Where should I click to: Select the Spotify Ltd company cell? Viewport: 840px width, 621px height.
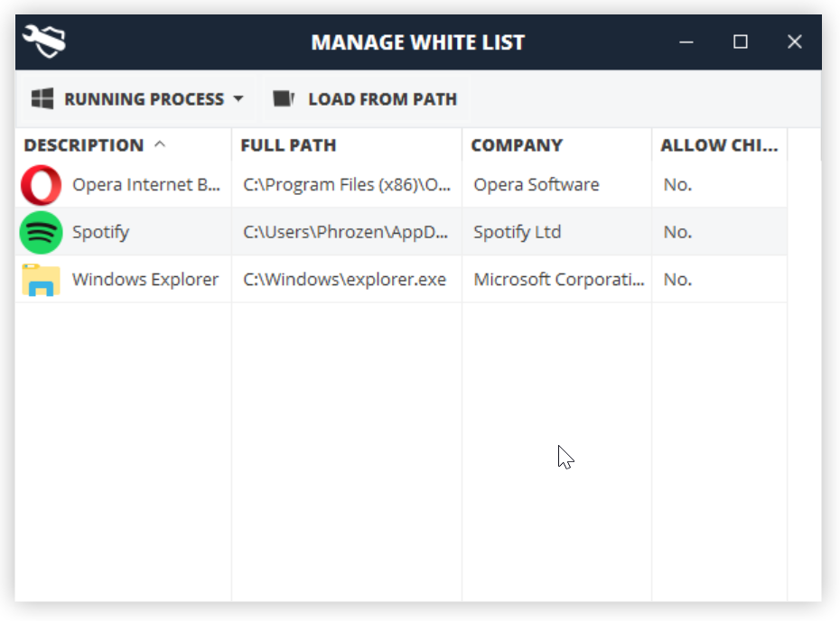click(x=518, y=232)
